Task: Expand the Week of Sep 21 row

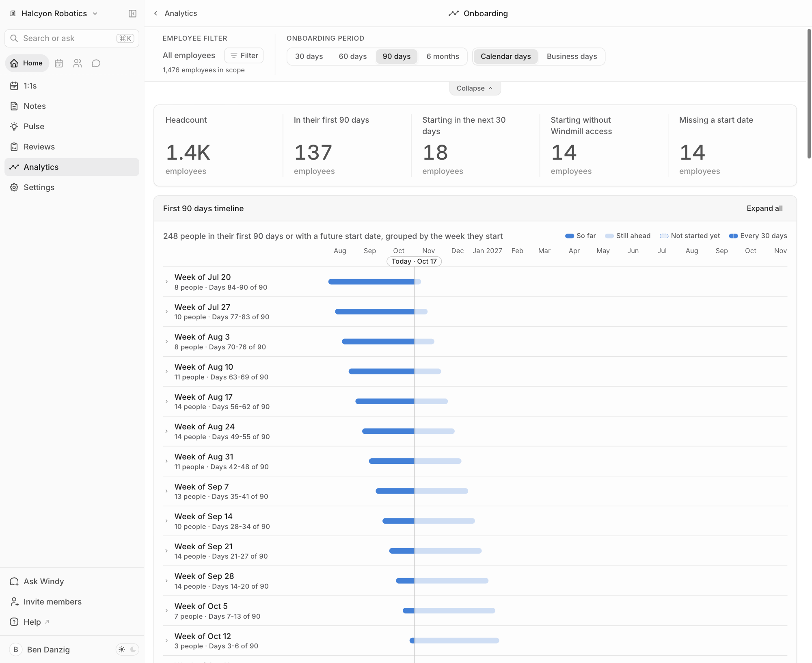Action: [166, 551]
